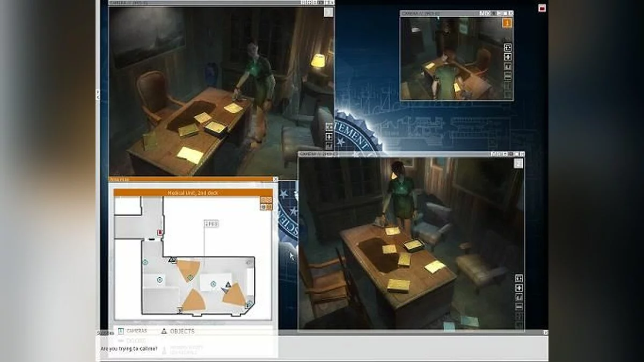This screenshot has width=644, height=362.
Task: Click the upper orange camera cone on the map
Action: [x=188, y=270]
